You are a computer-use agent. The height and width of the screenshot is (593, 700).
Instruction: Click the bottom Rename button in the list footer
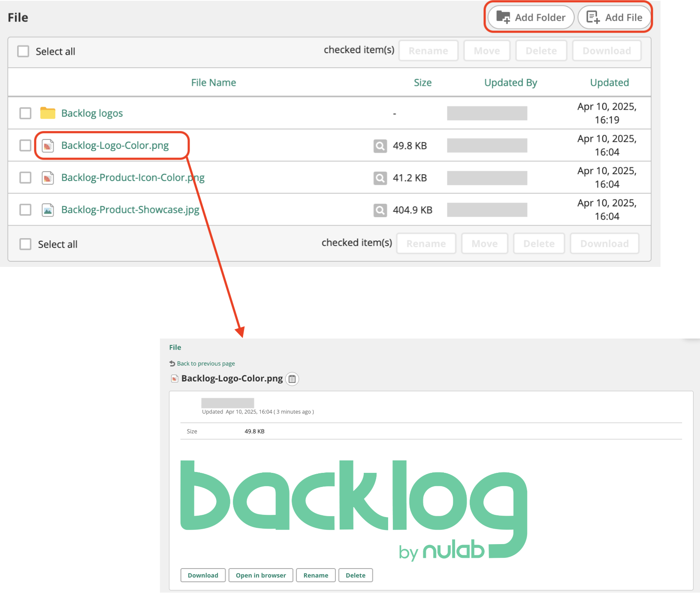[426, 244]
